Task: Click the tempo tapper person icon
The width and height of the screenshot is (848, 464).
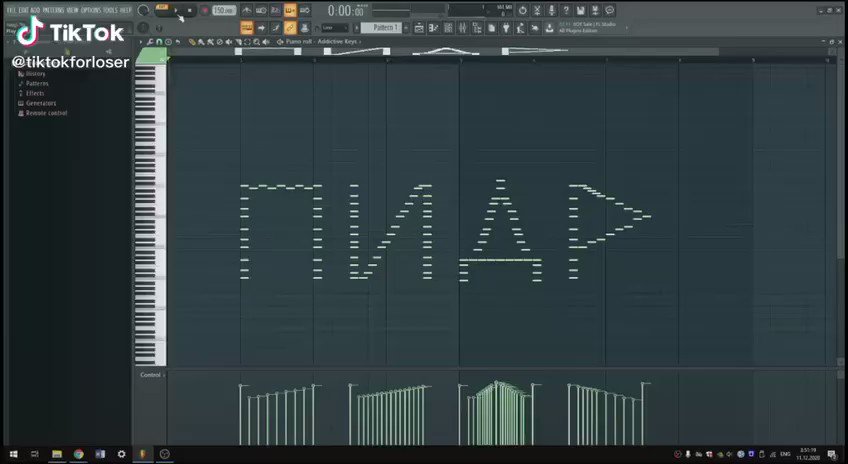Action: (520, 28)
